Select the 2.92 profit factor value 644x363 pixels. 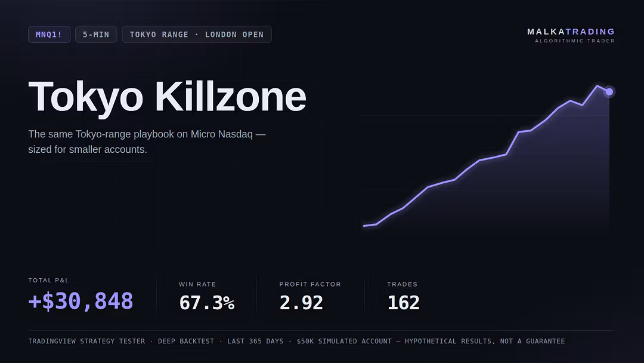pyautogui.click(x=301, y=303)
